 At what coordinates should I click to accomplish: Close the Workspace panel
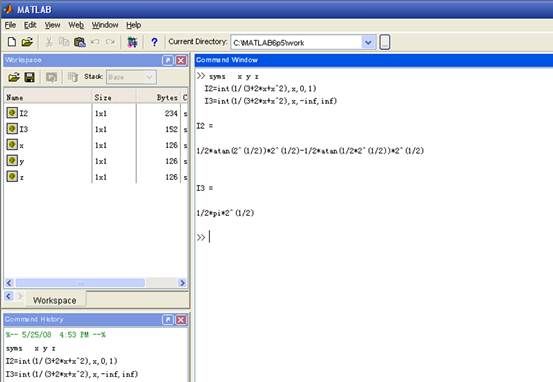coord(181,60)
